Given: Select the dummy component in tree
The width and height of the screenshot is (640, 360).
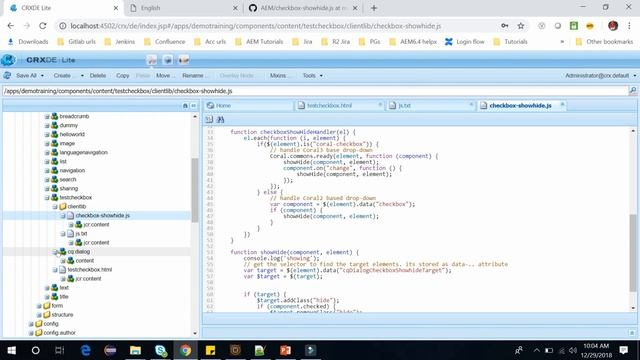Looking at the screenshot, I should point(68,125).
